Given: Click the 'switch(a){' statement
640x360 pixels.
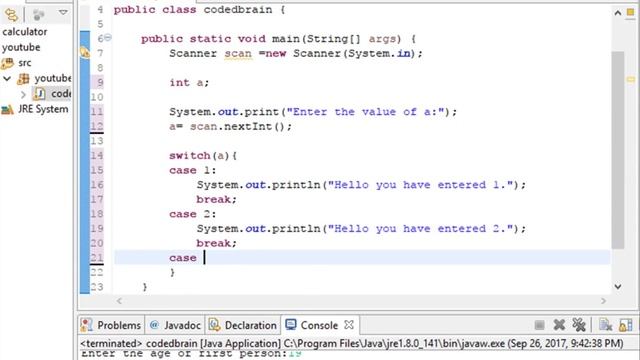Looking at the screenshot, I should pyautogui.click(x=203, y=156).
